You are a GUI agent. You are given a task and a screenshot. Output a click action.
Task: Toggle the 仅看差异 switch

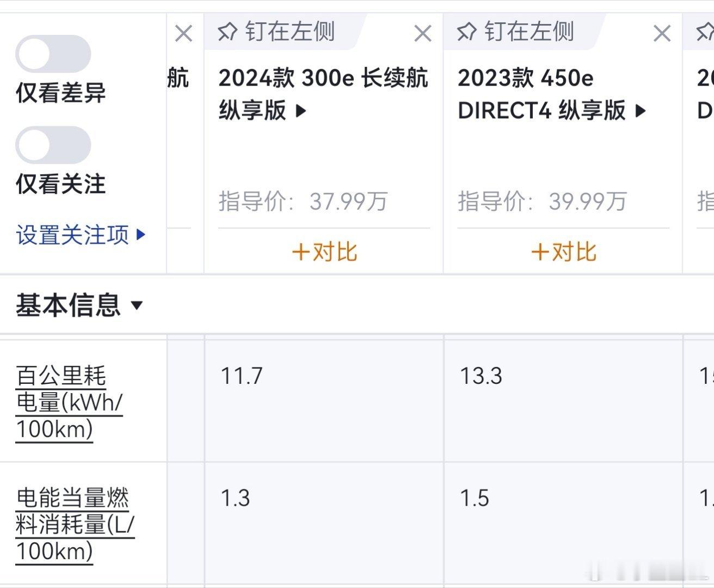pyautogui.click(x=53, y=54)
